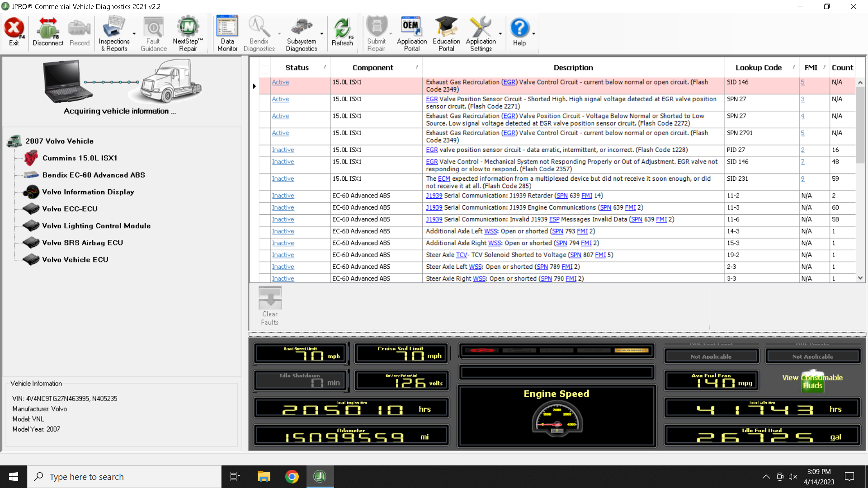Open the Education Portal

pos(446,34)
